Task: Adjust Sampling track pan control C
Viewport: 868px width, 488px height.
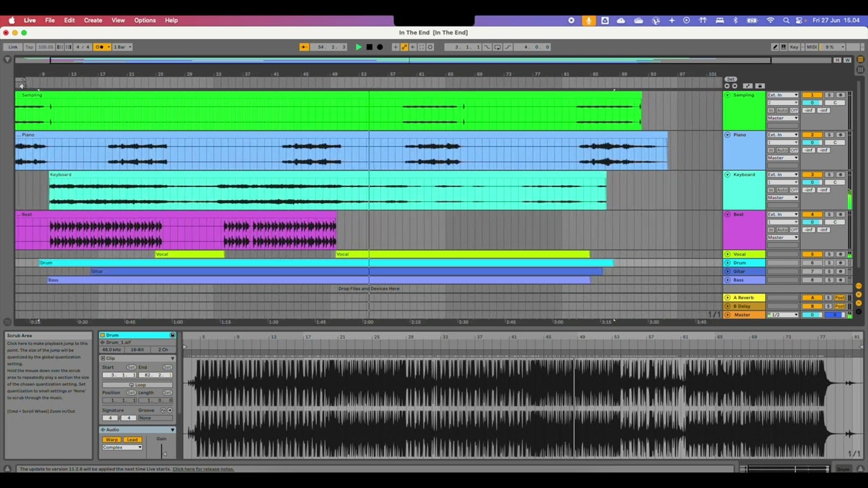Action: [x=835, y=102]
